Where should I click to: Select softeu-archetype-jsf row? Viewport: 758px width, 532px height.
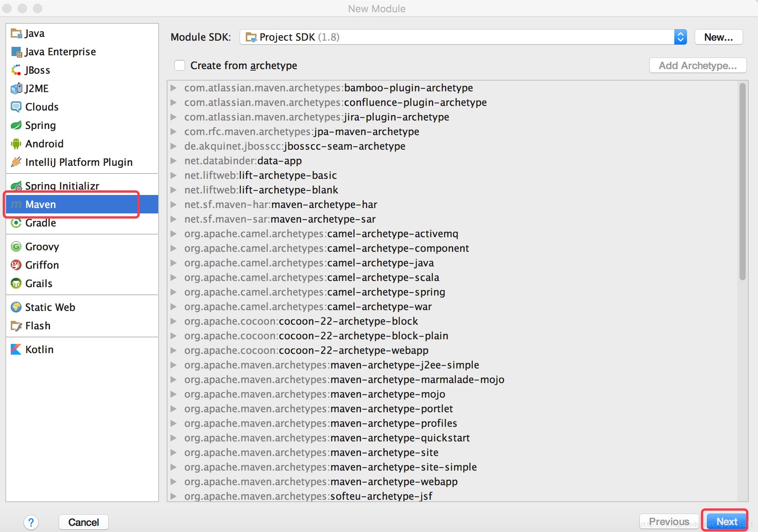point(453,496)
